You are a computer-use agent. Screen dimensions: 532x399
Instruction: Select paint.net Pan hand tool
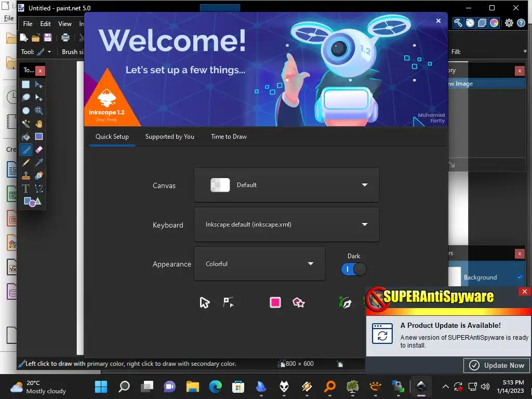click(x=38, y=124)
